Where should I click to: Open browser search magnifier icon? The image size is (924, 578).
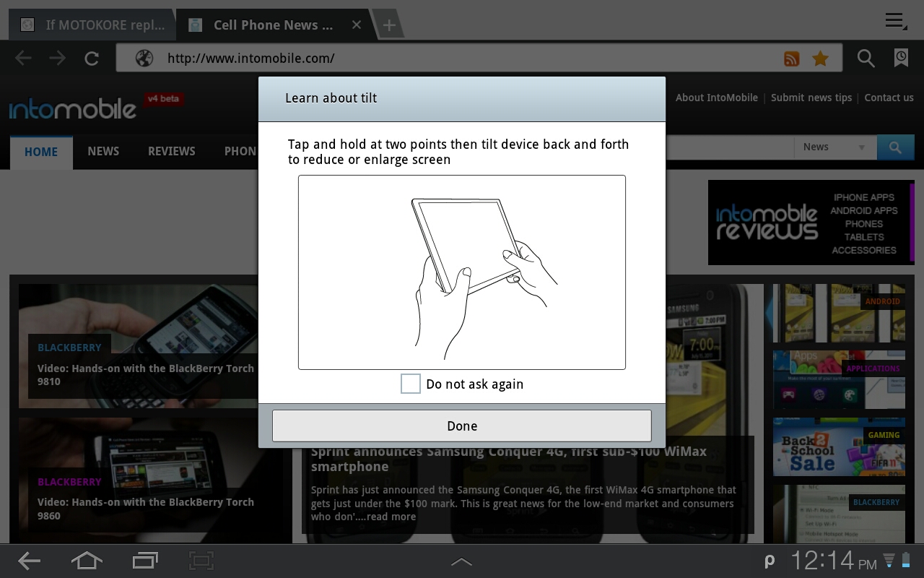(x=866, y=59)
